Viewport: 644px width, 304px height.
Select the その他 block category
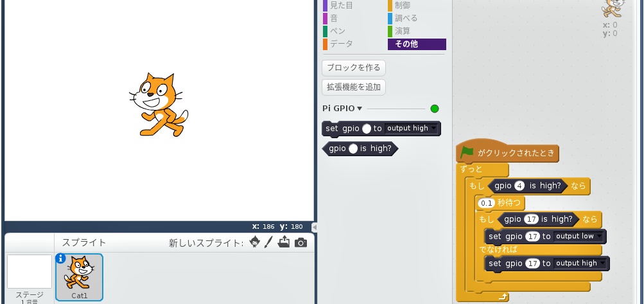tap(417, 44)
